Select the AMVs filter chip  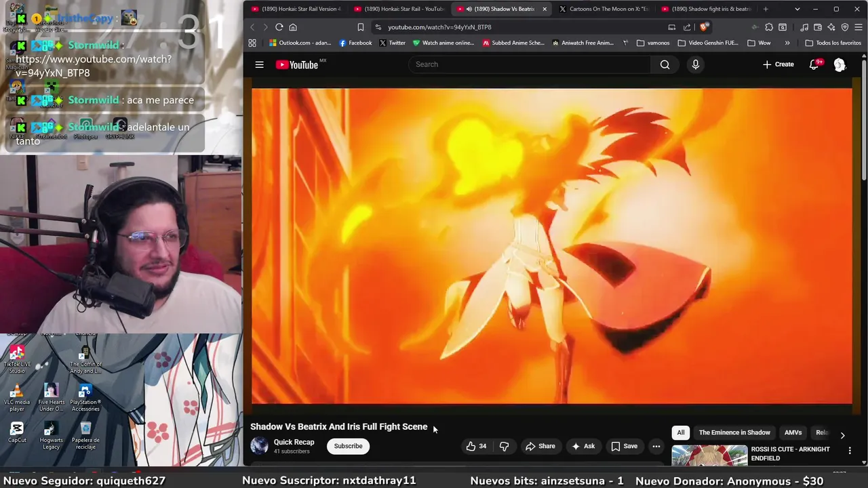click(793, 432)
